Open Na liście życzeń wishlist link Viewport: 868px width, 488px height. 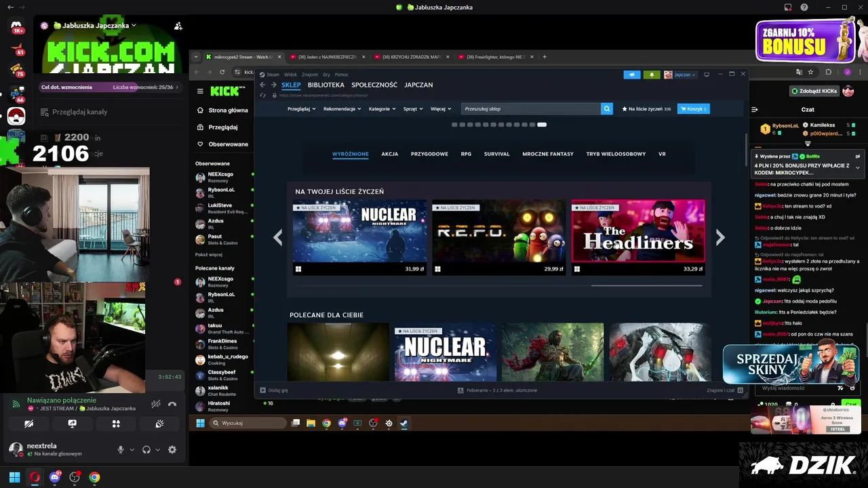646,108
